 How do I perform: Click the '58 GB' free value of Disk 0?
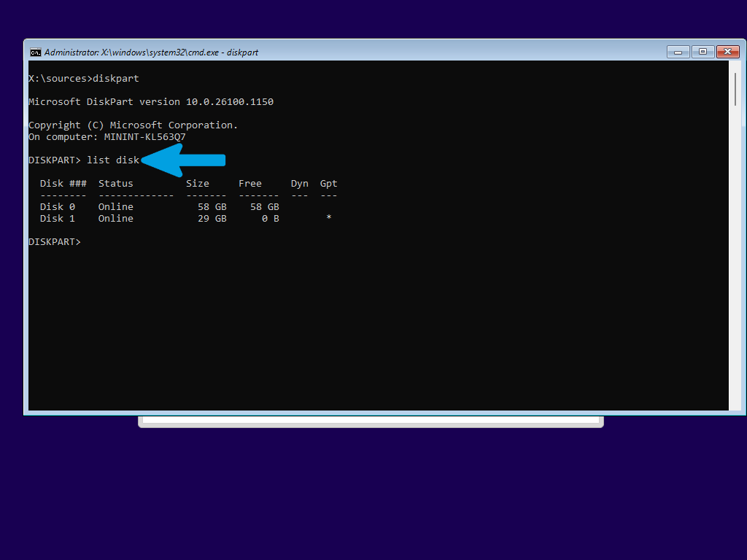(x=265, y=207)
